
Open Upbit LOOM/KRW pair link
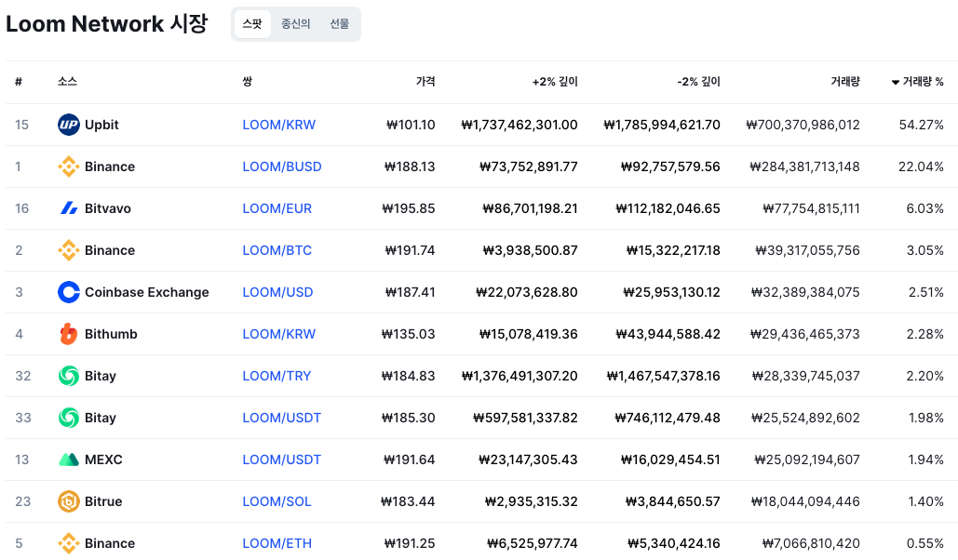tap(278, 125)
